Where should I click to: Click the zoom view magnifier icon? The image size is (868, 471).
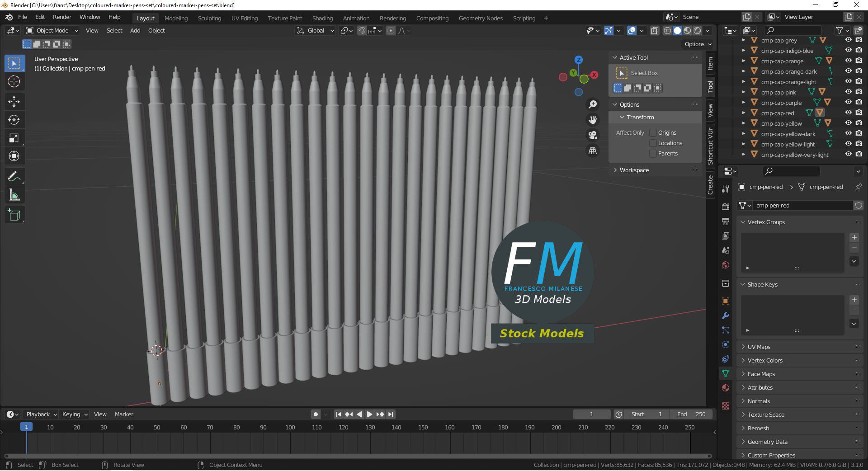[x=592, y=104]
